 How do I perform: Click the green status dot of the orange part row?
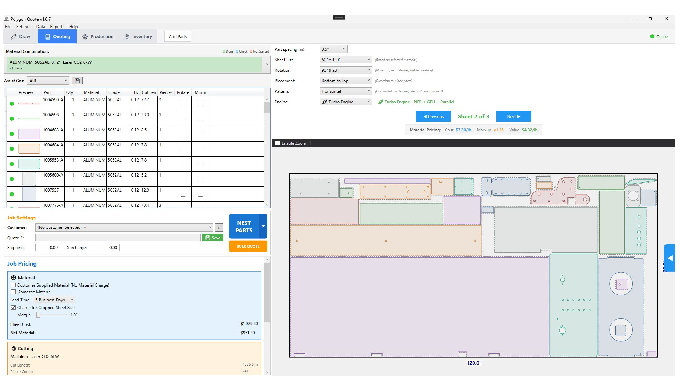(x=12, y=149)
